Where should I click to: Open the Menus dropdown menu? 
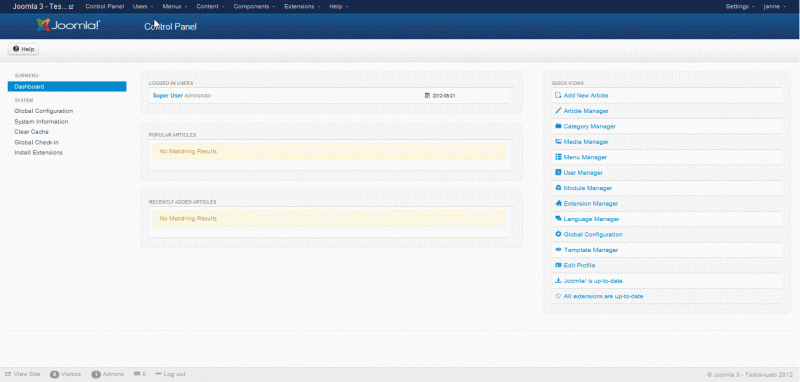[x=174, y=7]
